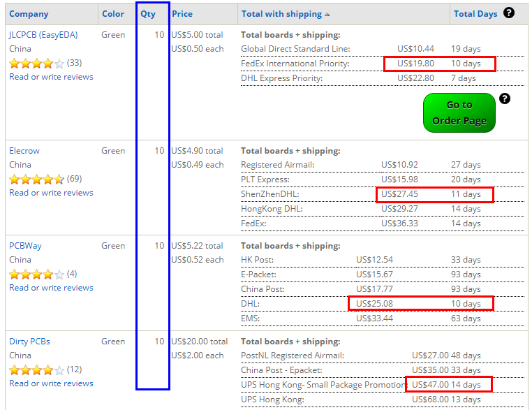Screen dimensions: 532x410
Task: Click the 63 days delivery estimate
Action: point(466,319)
